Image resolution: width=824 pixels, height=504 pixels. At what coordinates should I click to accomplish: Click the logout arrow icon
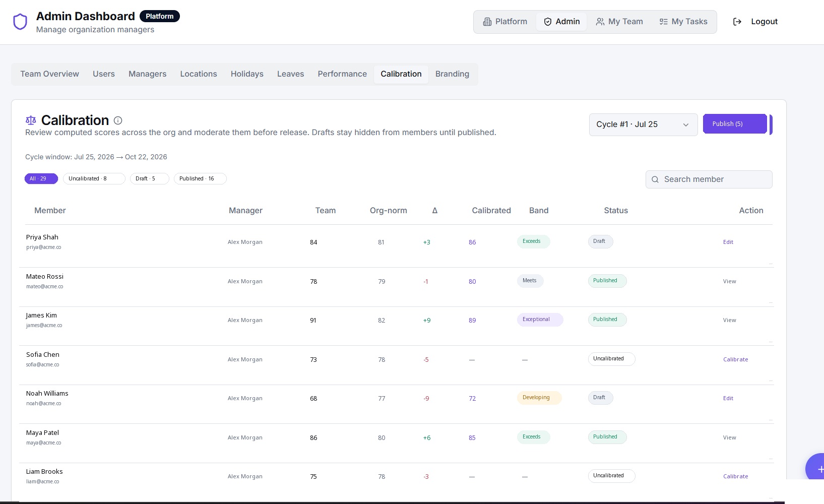pos(737,22)
